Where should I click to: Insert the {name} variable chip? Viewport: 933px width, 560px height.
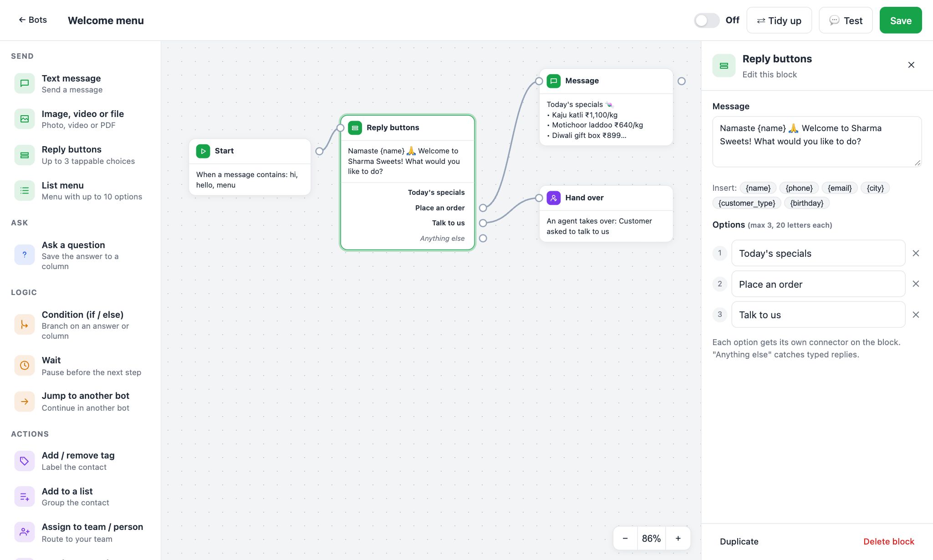758,188
